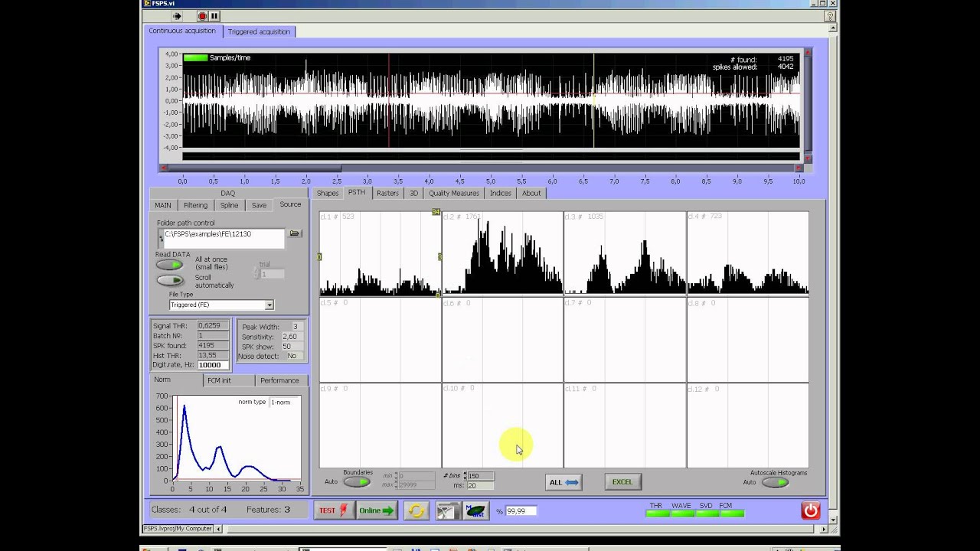This screenshot has height=551, width=980.
Task: Open the 3D tab
Action: (x=413, y=193)
